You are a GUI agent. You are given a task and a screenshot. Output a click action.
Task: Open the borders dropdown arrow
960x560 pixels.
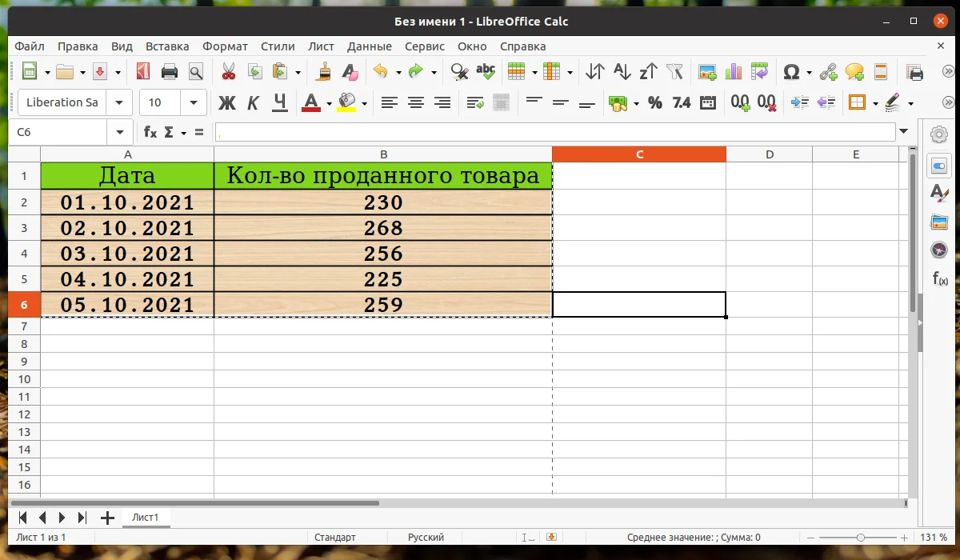coord(876,102)
